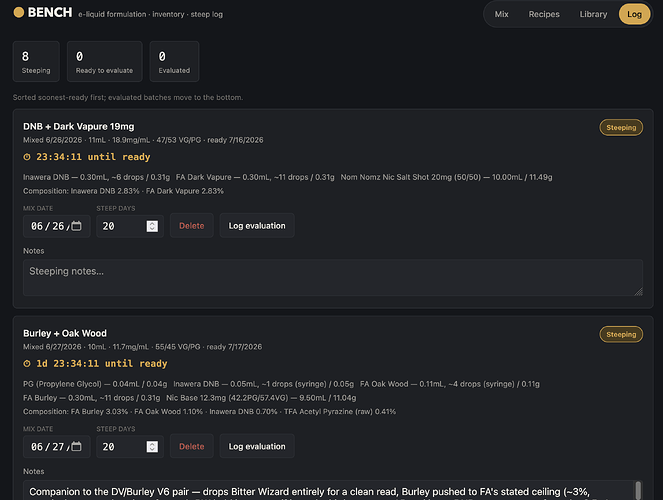The width and height of the screenshot is (663, 500).
Task: Log evaluation for Burley + Oak Wood
Action: click(257, 446)
